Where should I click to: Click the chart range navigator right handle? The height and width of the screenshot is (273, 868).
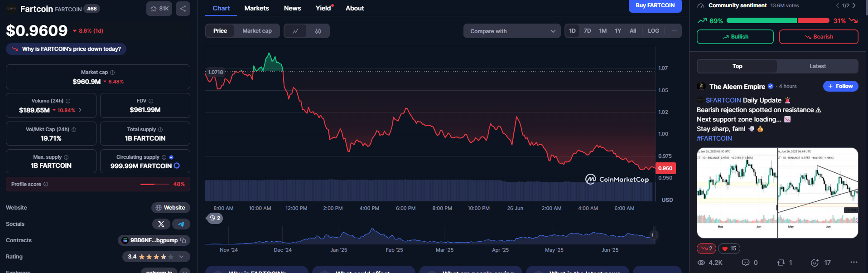[653, 235]
